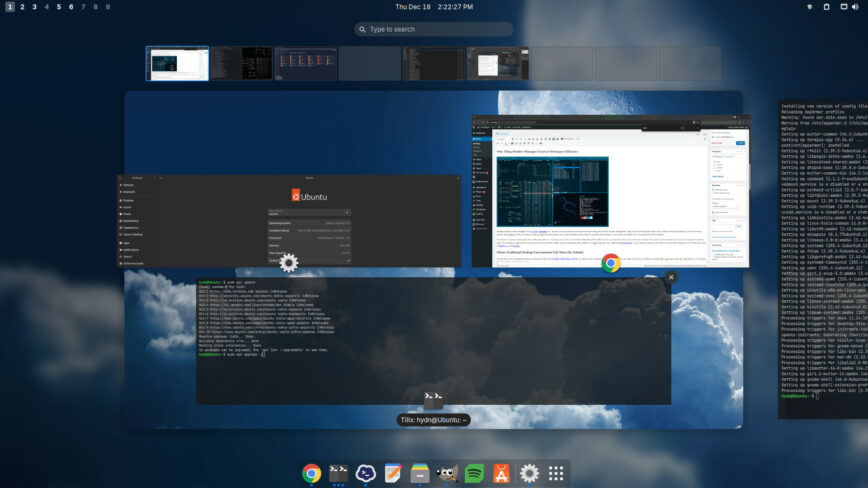Open Tilix terminal from the dock
This screenshot has height=488, width=868.
[x=339, y=473]
